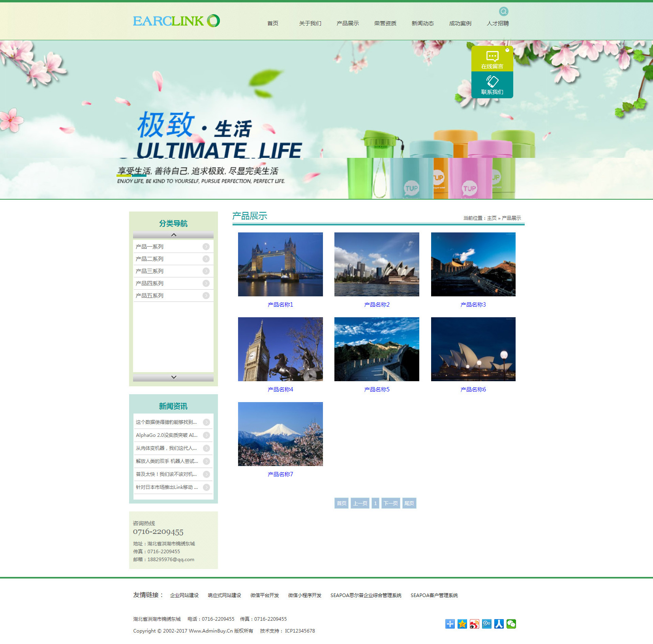Go to 关于我们 menu item

point(310,23)
